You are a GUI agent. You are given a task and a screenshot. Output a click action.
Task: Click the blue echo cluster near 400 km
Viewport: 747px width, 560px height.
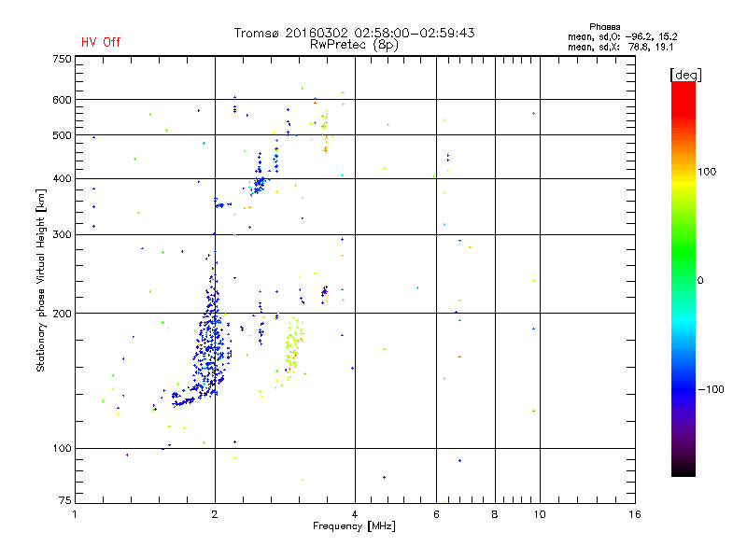click(260, 183)
